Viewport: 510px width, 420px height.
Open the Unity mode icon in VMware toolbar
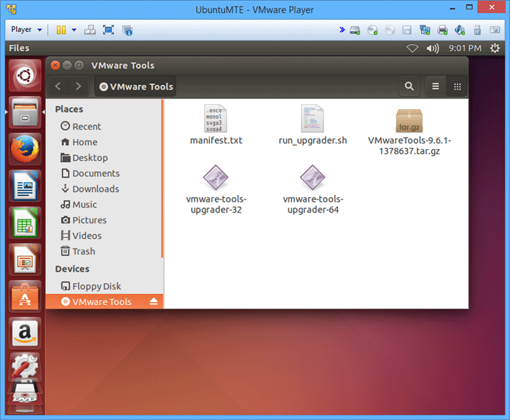127,31
